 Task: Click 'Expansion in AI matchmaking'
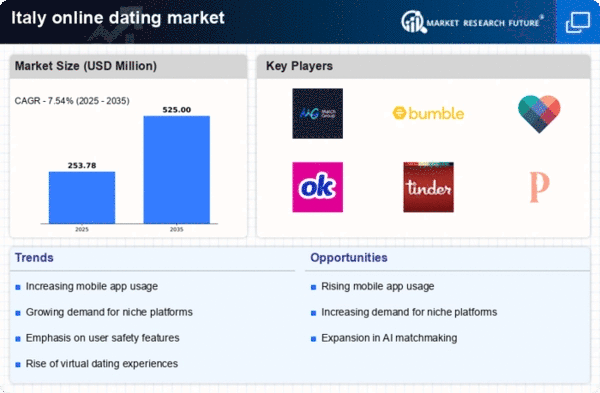click(389, 338)
